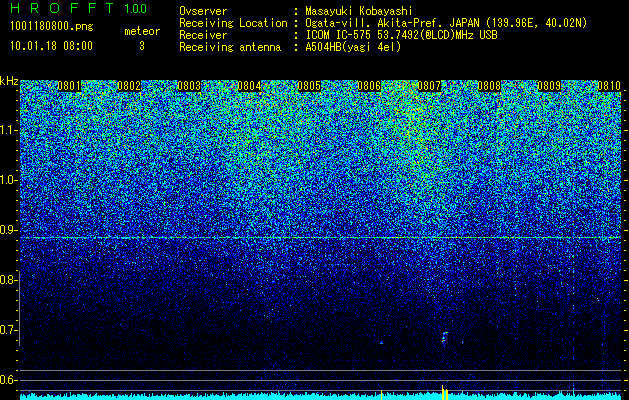
Task: Click the Receiving Location label
Action: (x=233, y=23)
